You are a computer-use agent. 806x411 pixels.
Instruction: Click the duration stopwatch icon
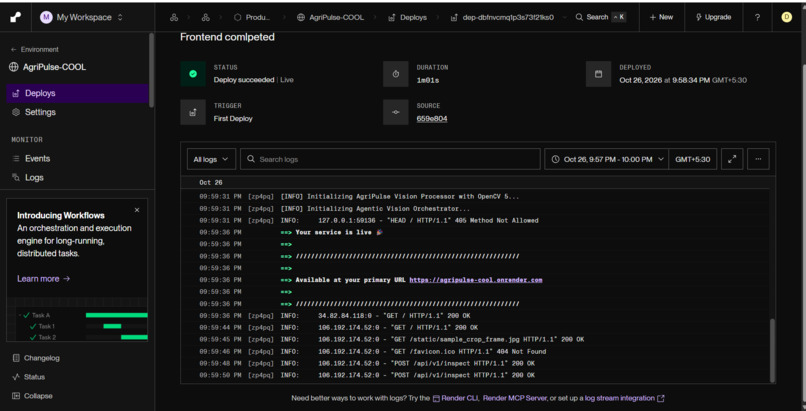[396, 74]
